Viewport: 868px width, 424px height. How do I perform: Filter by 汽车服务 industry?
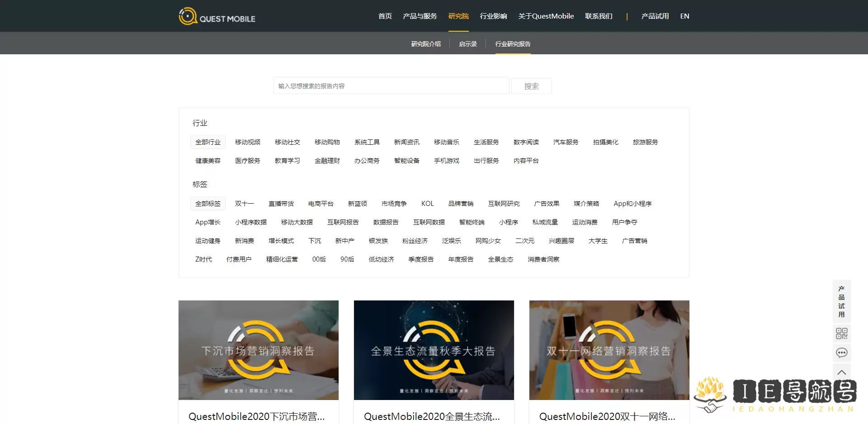coord(566,142)
